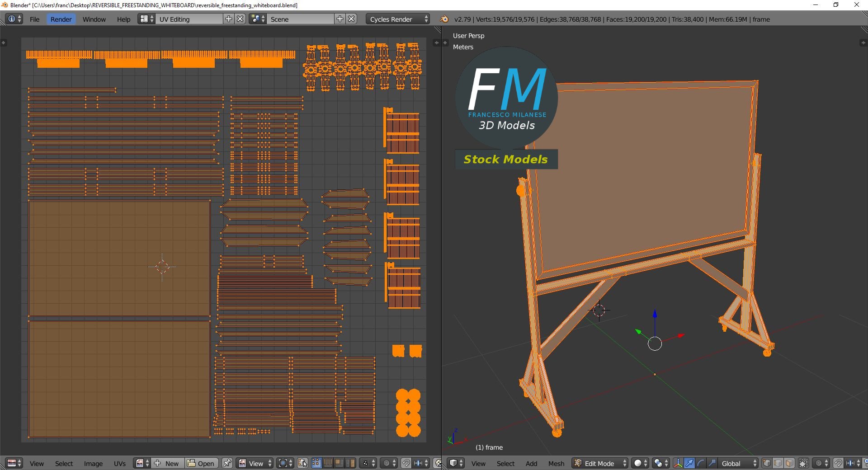Open the editor type selector in UV editor header
868x470 pixels.
[x=12, y=463]
